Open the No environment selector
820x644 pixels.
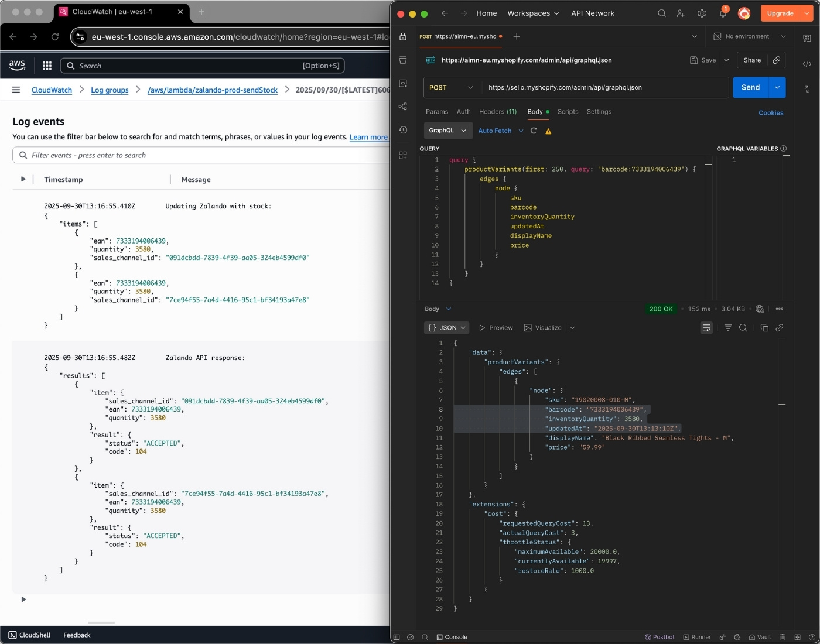coord(749,36)
